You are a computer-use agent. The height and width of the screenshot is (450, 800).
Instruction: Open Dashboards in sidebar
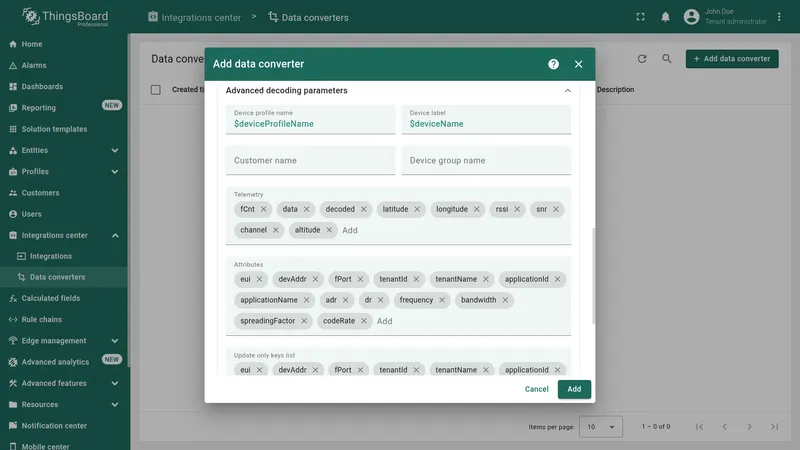pos(64,87)
